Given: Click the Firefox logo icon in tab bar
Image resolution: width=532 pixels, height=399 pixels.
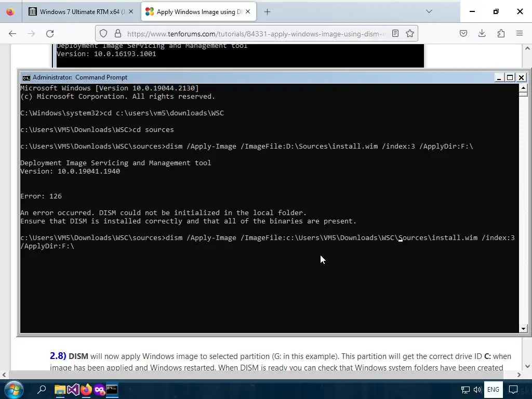Looking at the screenshot, I should (x=10, y=11).
